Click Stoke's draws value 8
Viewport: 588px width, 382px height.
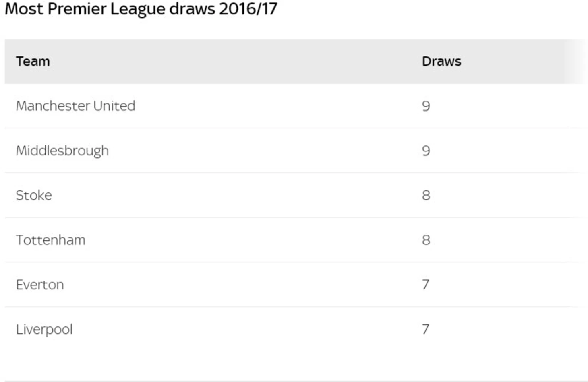[x=426, y=196]
